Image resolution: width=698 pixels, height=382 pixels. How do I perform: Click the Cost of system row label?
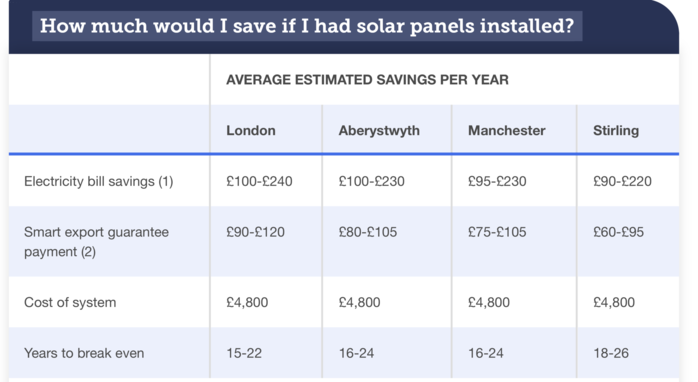70,302
